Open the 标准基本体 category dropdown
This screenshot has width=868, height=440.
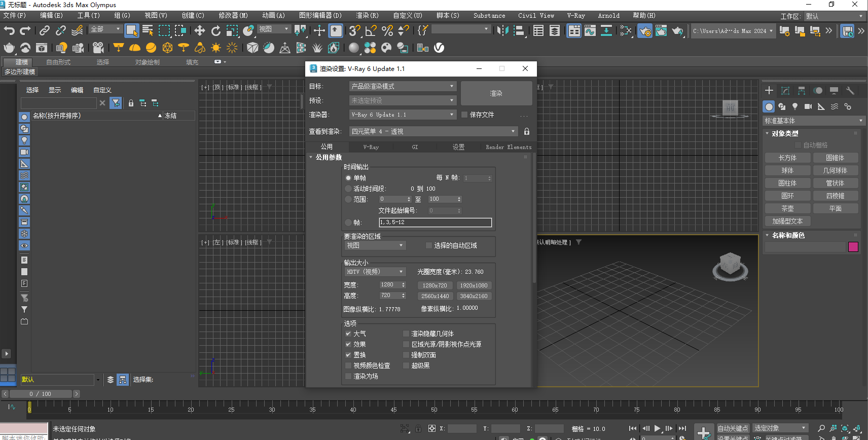click(813, 121)
